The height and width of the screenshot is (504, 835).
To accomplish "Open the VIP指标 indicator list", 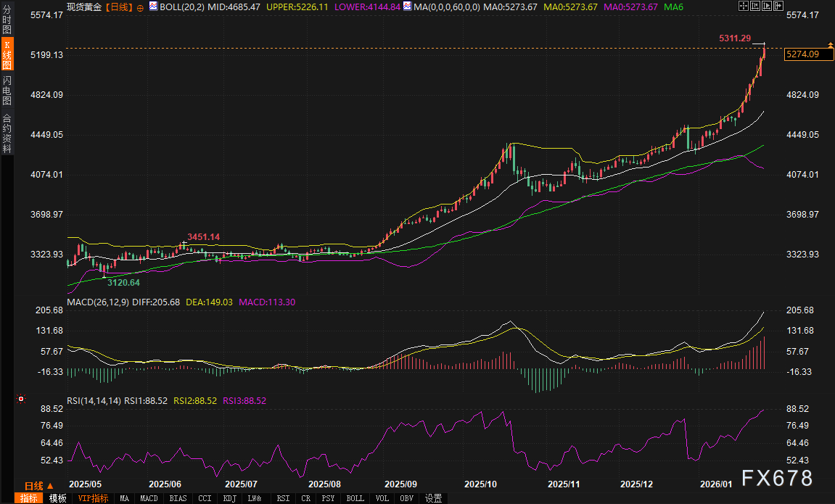I will click(93, 498).
